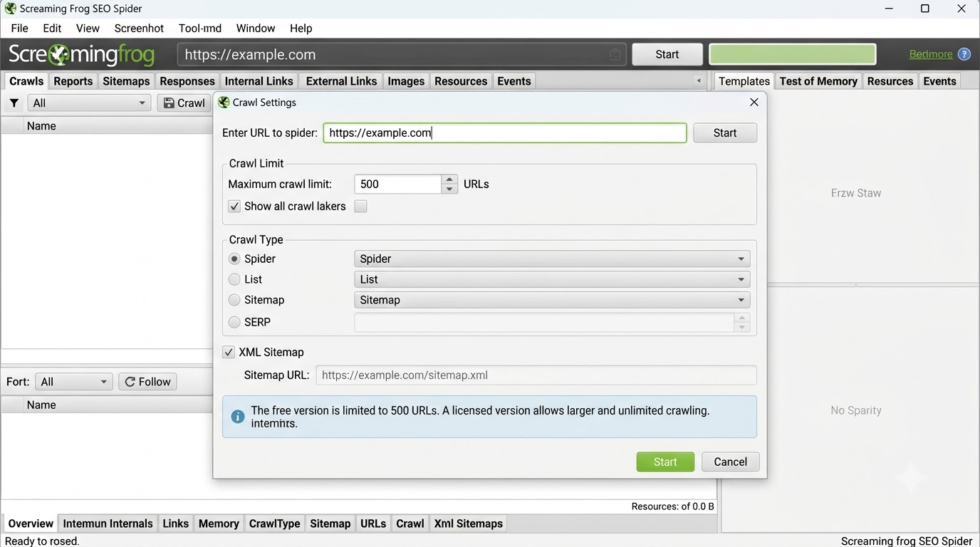Uncheck the XML Sitemap checkbox

229,353
